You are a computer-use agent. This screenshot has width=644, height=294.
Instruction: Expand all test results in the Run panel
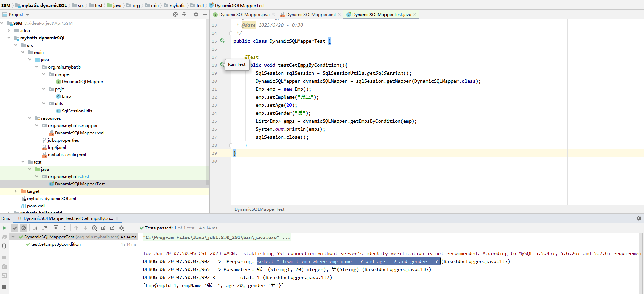(56, 228)
